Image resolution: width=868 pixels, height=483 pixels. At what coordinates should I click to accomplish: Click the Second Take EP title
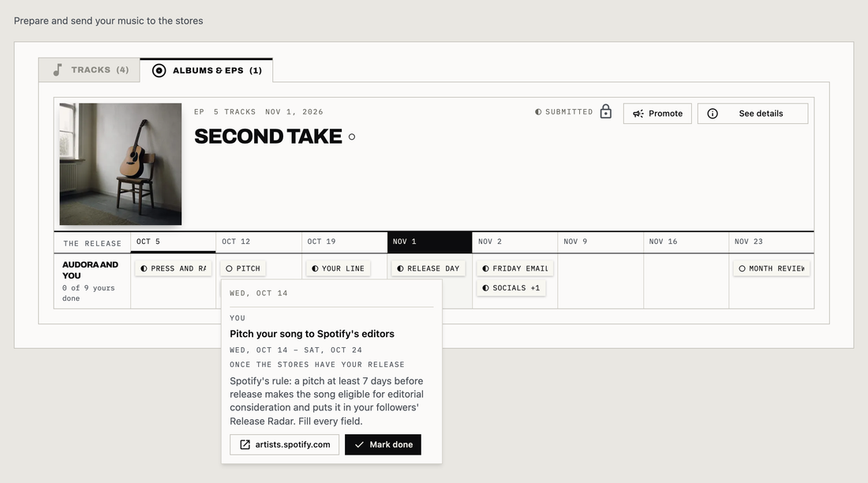pos(268,137)
